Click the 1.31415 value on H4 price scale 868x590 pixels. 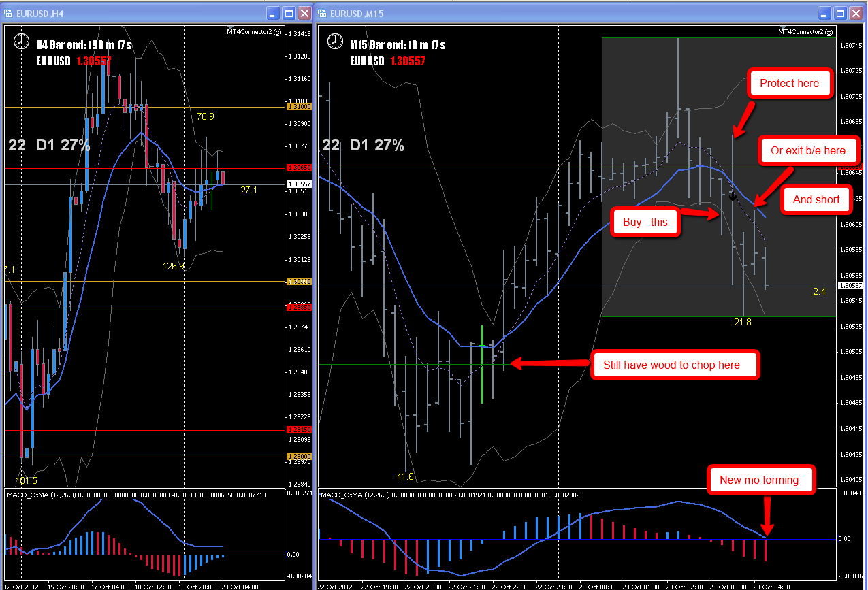tap(300, 33)
